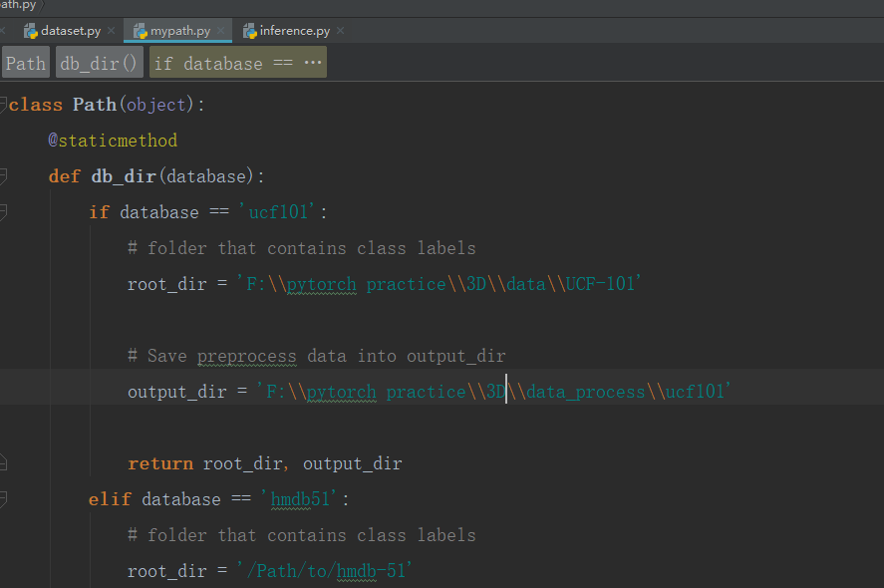The width and height of the screenshot is (884, 588).
Task: Close the inference.py tab
Action: click(341, 31)
